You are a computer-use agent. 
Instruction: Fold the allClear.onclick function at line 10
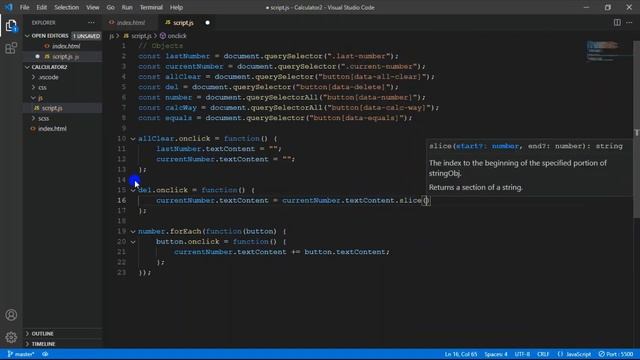pyautogui.click(x=133, y=139)
